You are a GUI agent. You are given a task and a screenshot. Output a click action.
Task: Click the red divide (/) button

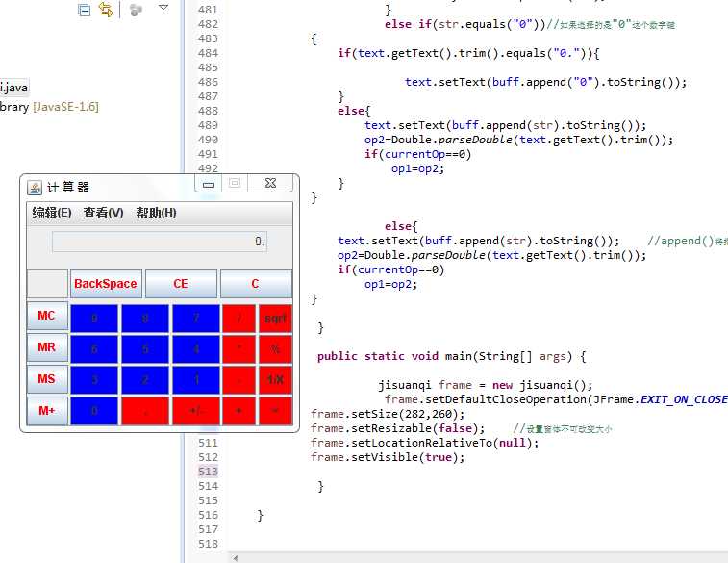pos(239,319)
